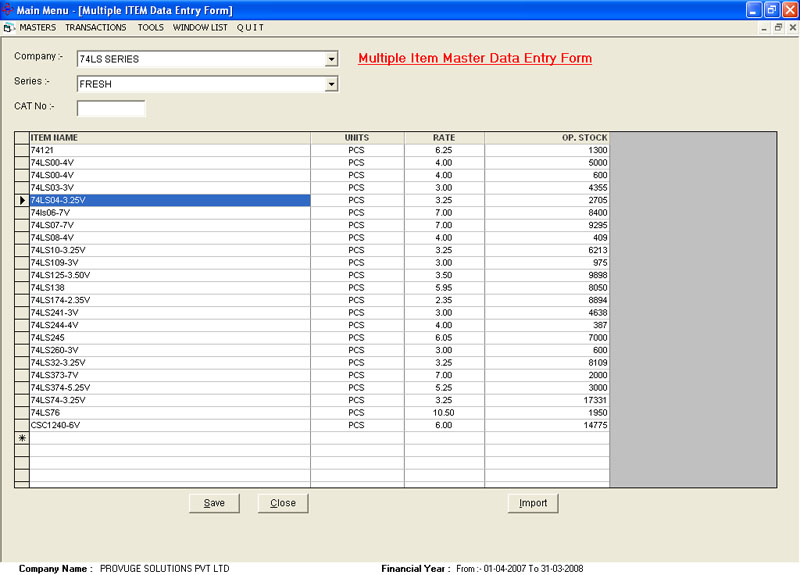
Task: Expand the Series dropdown showing FRESH
Action: [x=332, y=85]
